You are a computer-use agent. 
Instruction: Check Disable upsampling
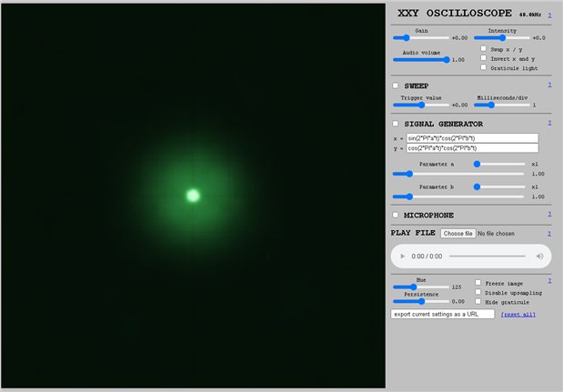coord(478,292)
